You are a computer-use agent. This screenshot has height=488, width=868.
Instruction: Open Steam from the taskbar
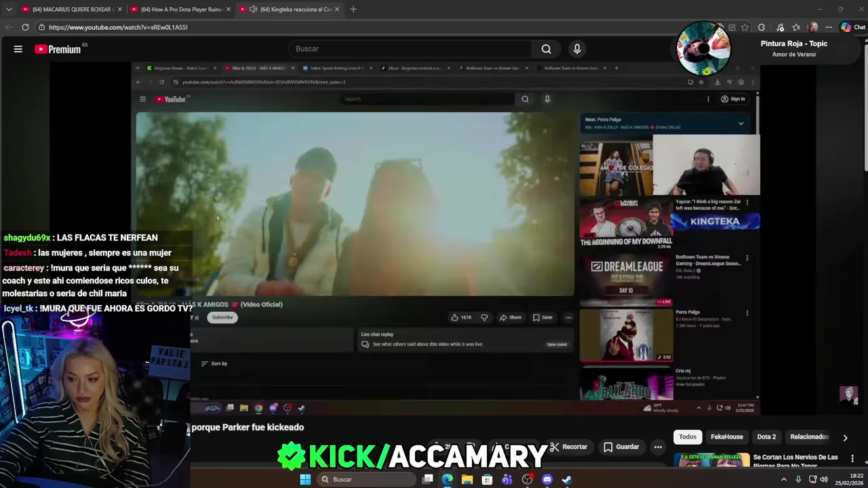point(567,479)
